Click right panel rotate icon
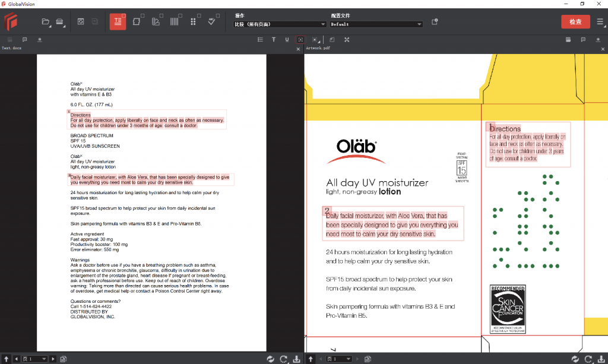 [588, 359]
